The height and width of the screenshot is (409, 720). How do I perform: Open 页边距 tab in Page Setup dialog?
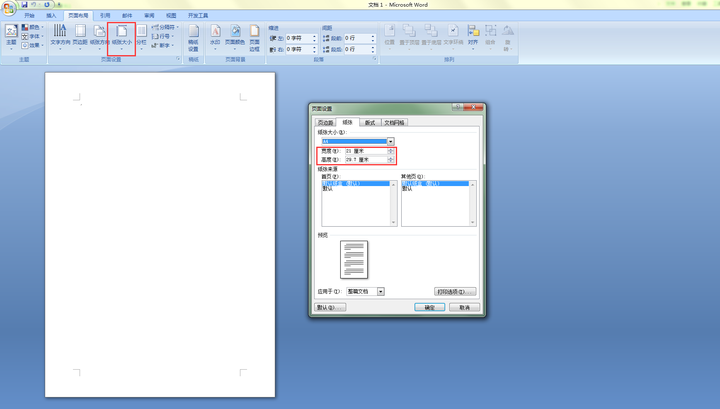[x=326, y=123]
